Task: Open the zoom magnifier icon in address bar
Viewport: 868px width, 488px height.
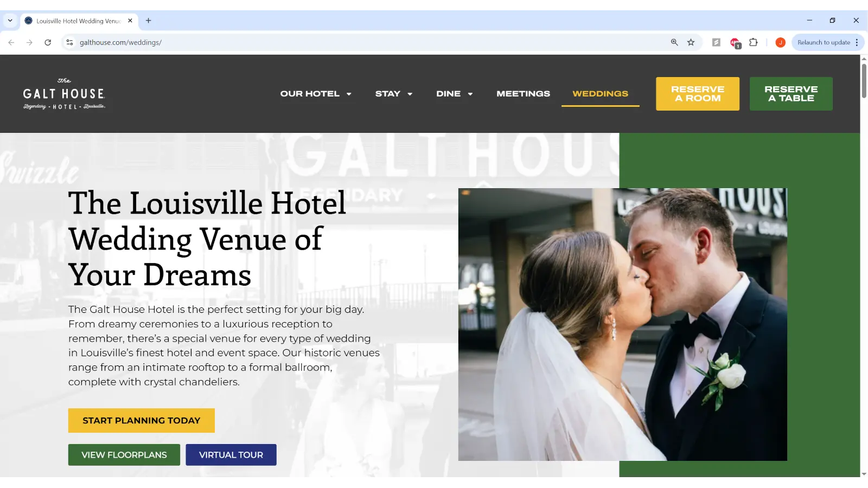Action: [x=674, y=42]
